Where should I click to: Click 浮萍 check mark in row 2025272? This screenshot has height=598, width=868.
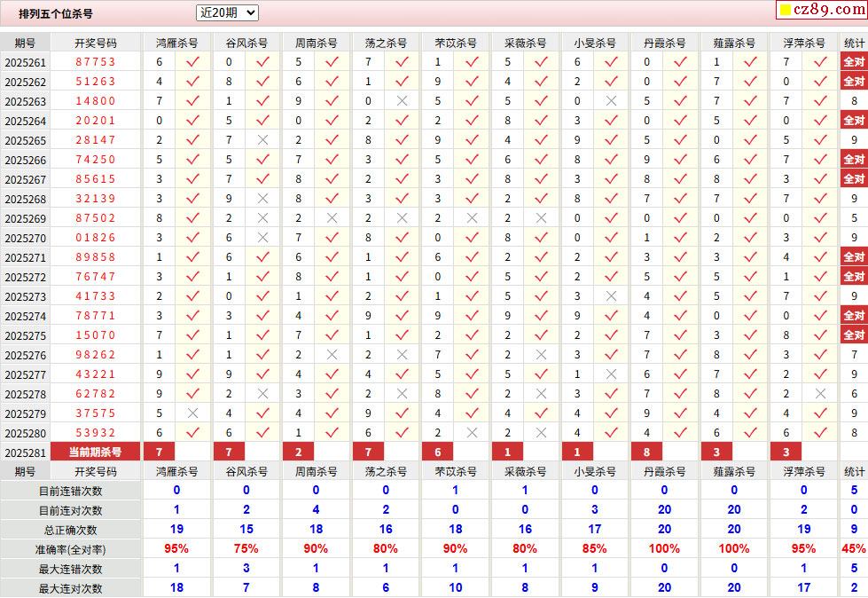tap(820, 276)
